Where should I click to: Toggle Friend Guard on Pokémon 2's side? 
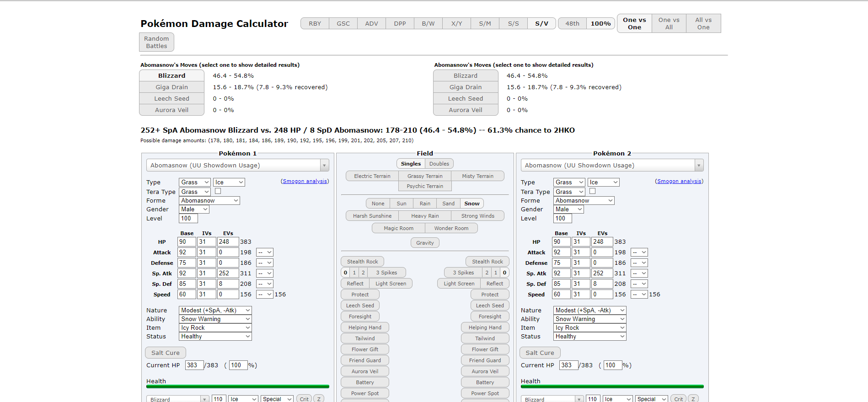[485, 360]
